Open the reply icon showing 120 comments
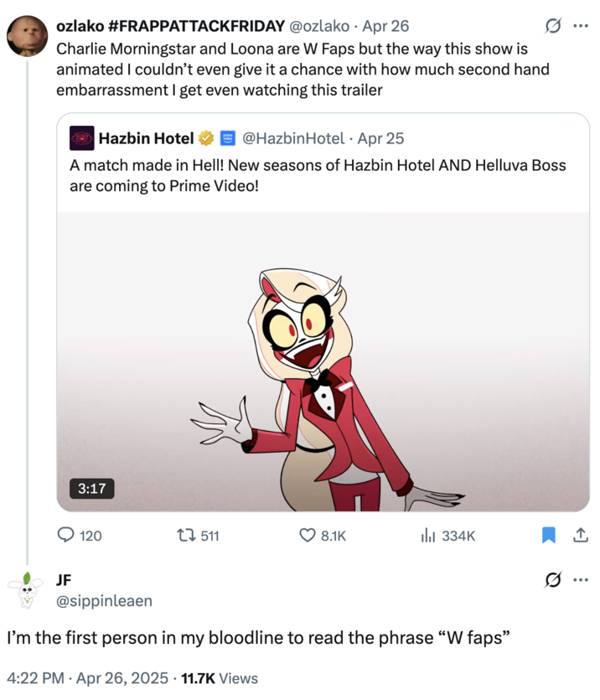Viewport: 600px width, 700px height. pos(65,535)
